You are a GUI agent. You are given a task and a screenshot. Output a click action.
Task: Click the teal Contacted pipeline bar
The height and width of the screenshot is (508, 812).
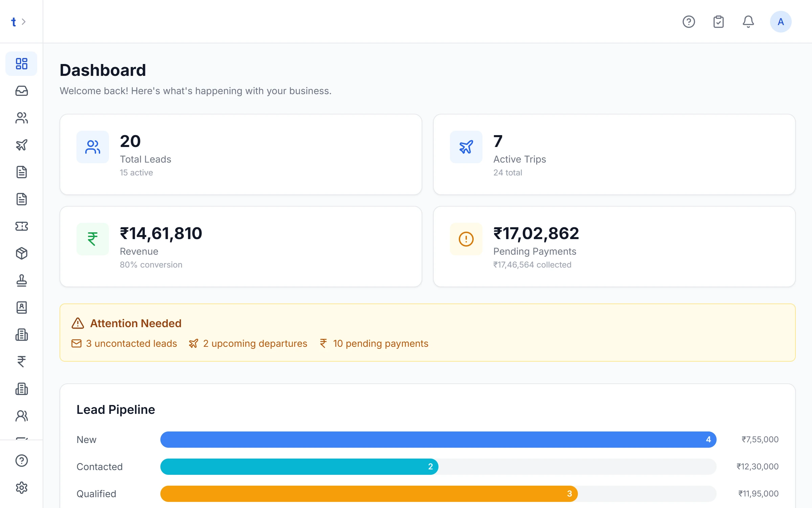[x=299, y=467]
